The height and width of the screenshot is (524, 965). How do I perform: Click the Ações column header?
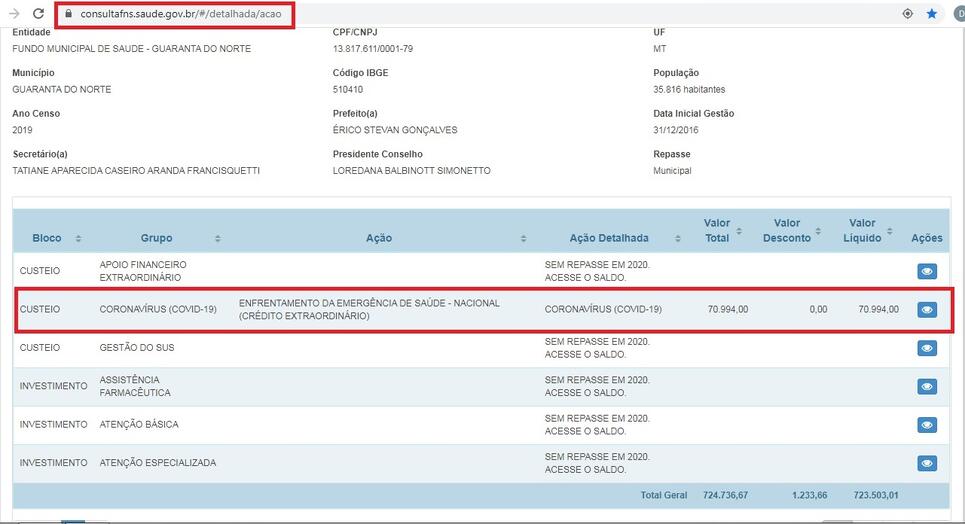926,238
